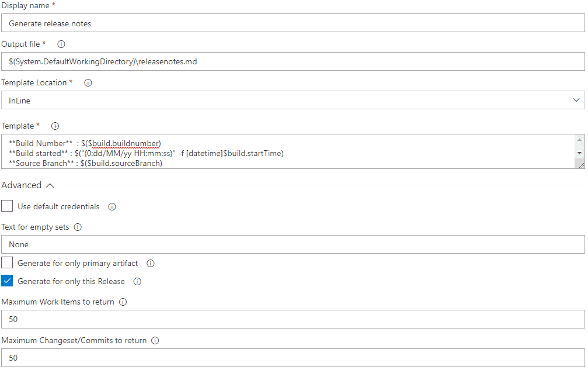The height and width of the screenshot is (370, 588).
Task: Uncheck Generate for only this Release
Action: (x=7, y=281)
